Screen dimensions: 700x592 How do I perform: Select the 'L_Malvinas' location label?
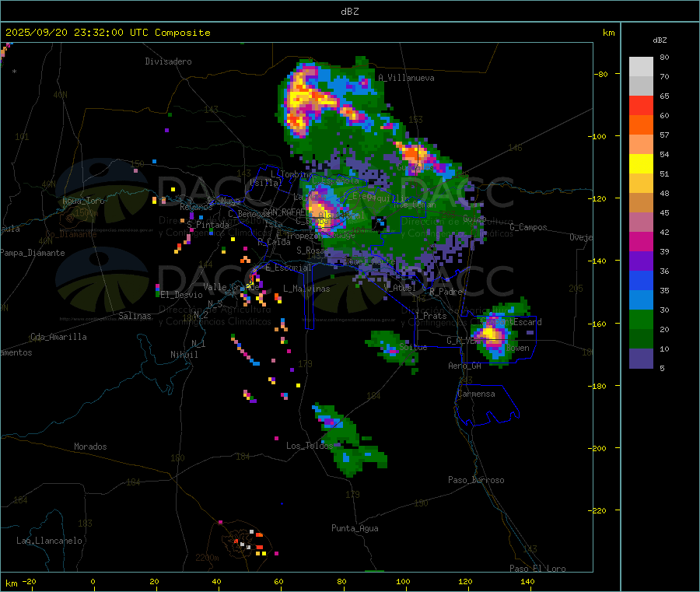(306, 289)
